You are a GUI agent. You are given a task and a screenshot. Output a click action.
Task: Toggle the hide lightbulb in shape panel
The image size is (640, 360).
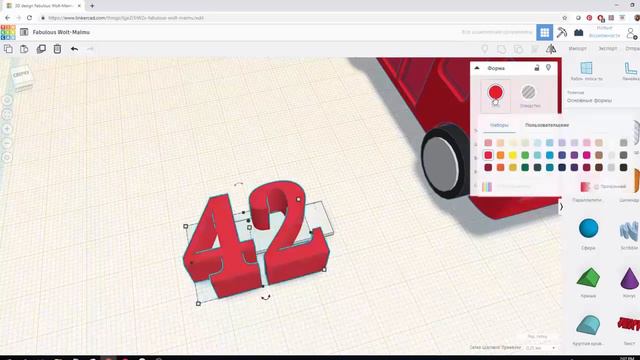(x=548, y=67)
